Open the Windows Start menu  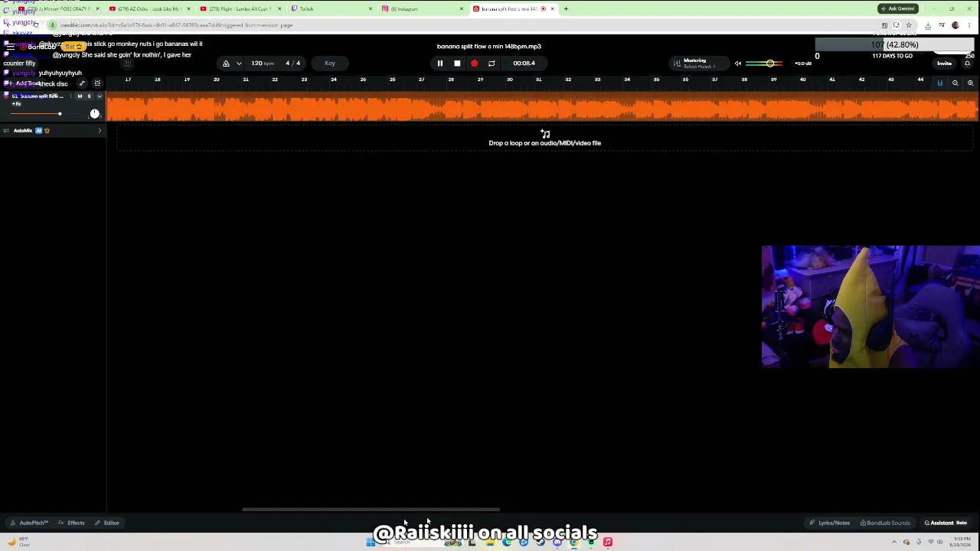[x=371, y=542]
